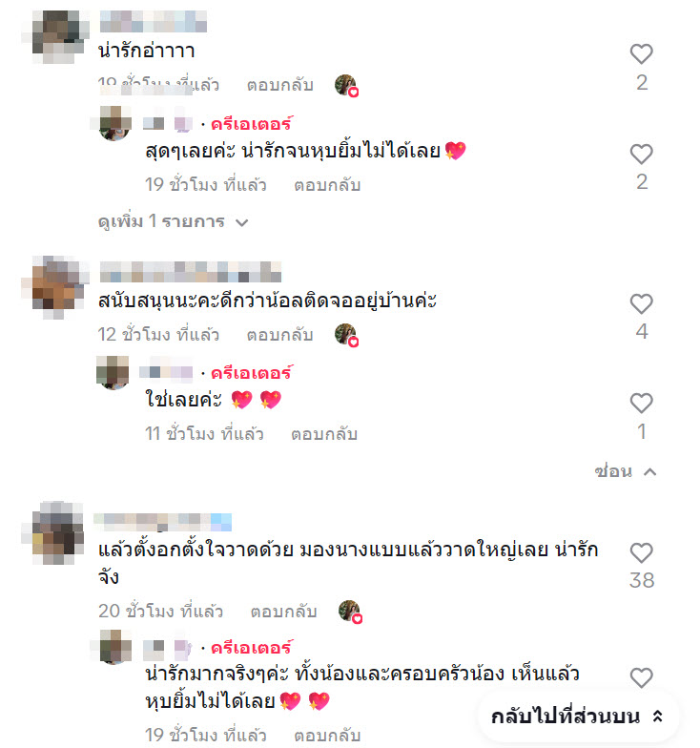Open avatar of "สนับสนุนนะคะ" commenter
Image resolution: width=700 pixels, height=748 pixels.
56,286
